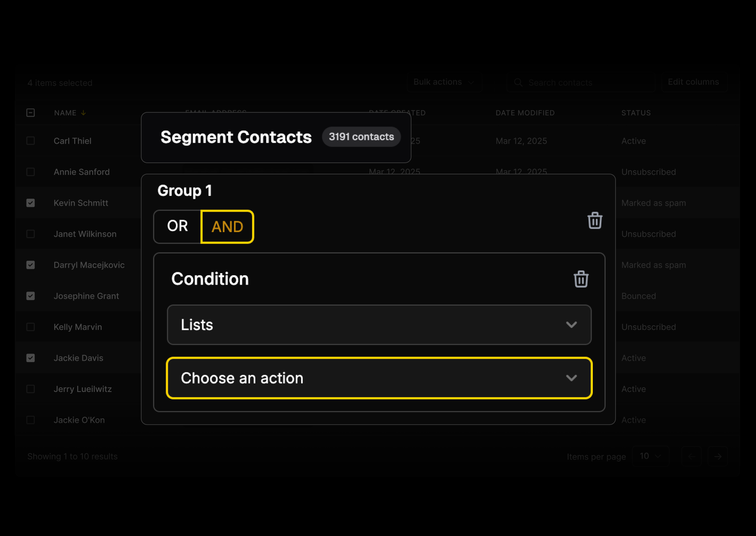Check the Janet Wilkinson row checkbox
This screenshot has height=536, width=756.
(x=31, y=234)
